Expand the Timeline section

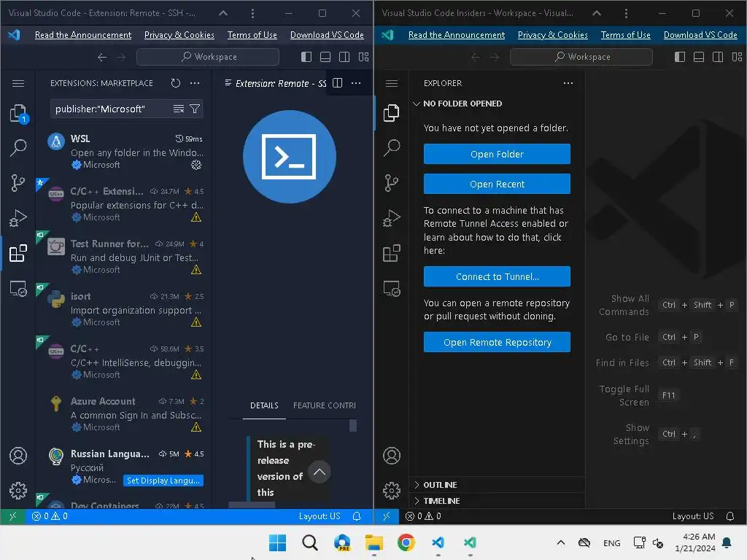497,501
